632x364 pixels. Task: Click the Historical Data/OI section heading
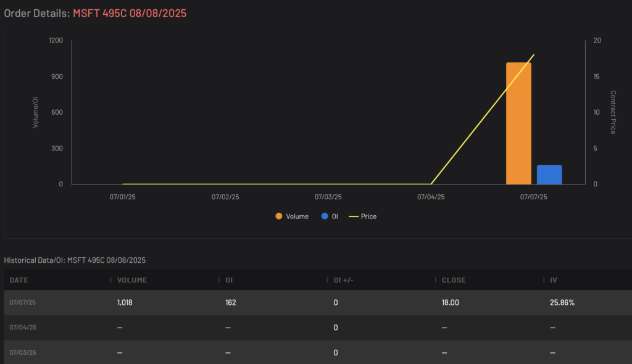tap(75, 260)
